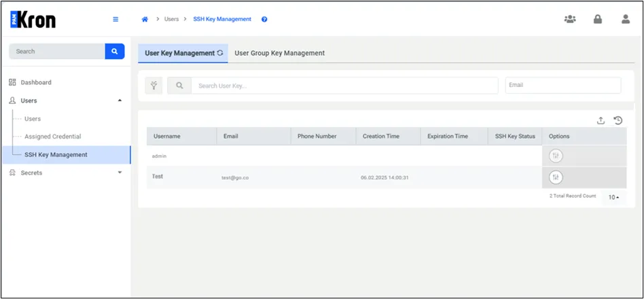This screenshot has height=299, width=644.
Task: Expand the Secrets sidebar section arrow
Action: pos(120,173)
